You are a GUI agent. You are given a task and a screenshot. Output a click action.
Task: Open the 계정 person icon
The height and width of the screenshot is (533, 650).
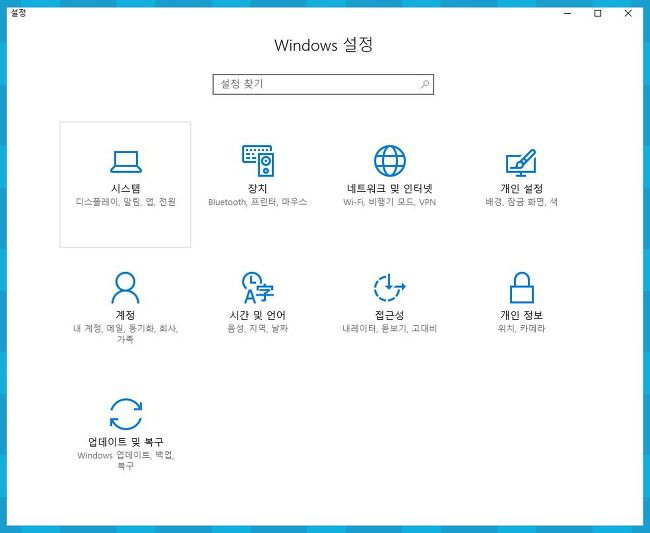pos(125,288)
